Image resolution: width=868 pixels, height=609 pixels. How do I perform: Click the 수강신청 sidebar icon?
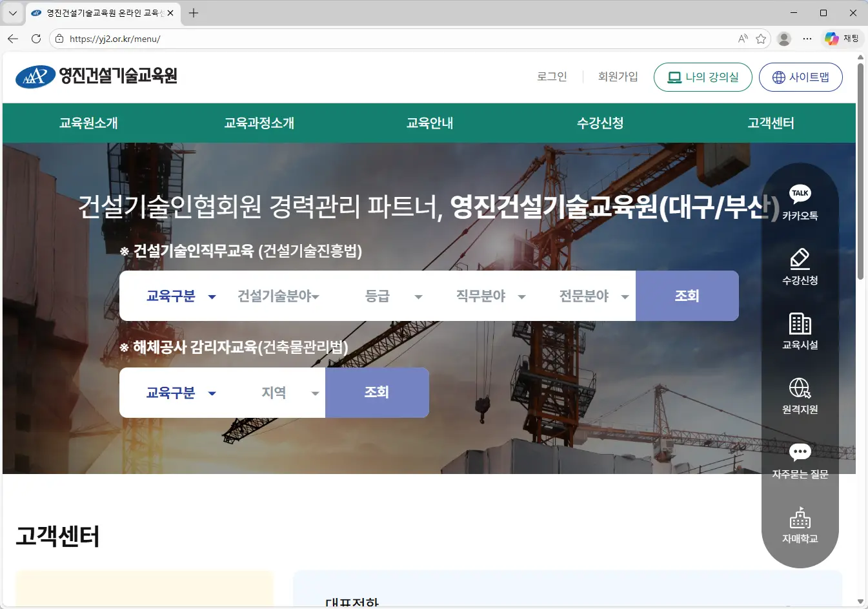coord(800,265)
